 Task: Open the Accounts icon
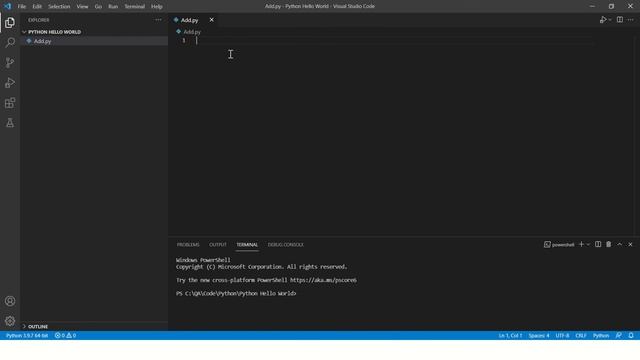click(x=10, y=301)
